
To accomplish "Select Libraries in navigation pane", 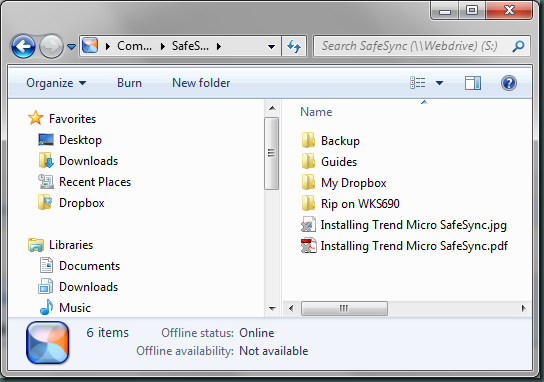I will tap(71, 245).
